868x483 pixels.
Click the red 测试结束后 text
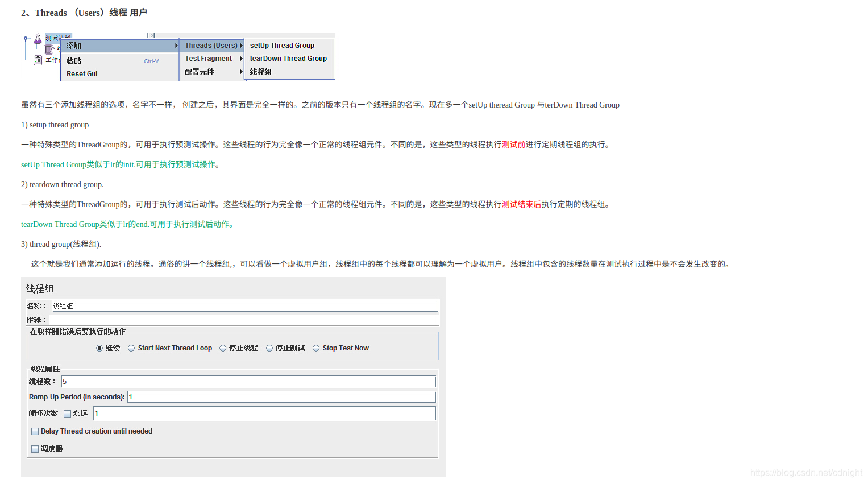521,204
